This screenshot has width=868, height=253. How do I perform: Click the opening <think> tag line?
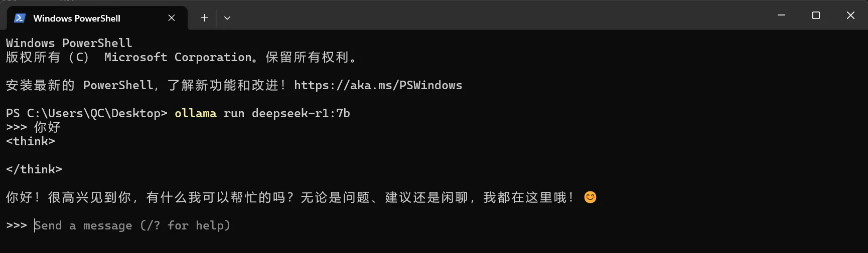click(31, 141)
